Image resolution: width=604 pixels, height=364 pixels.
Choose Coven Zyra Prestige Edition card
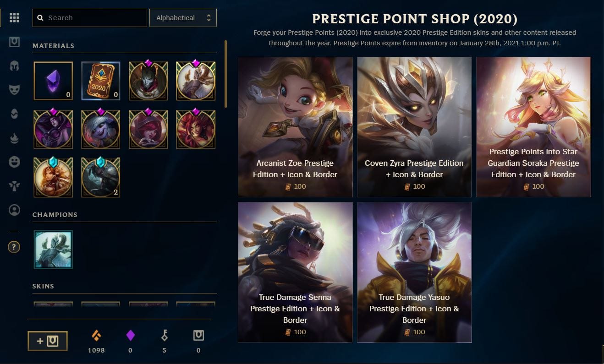(414, 127)
